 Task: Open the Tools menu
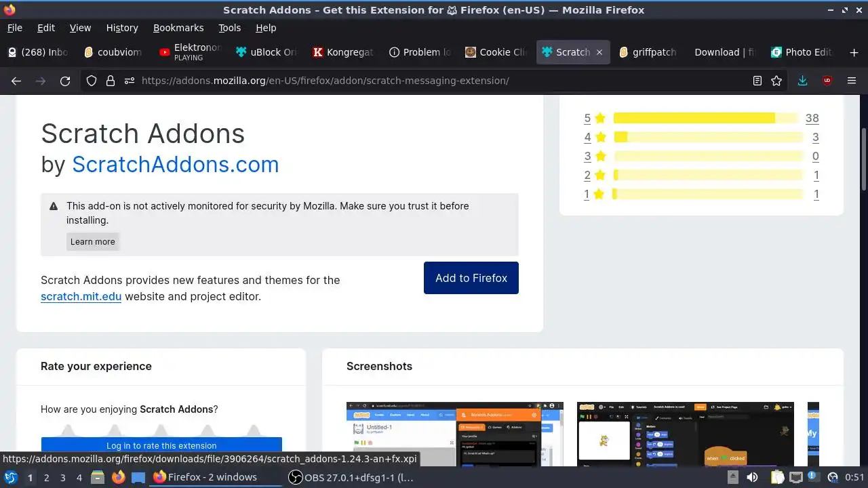coord(229,28)
